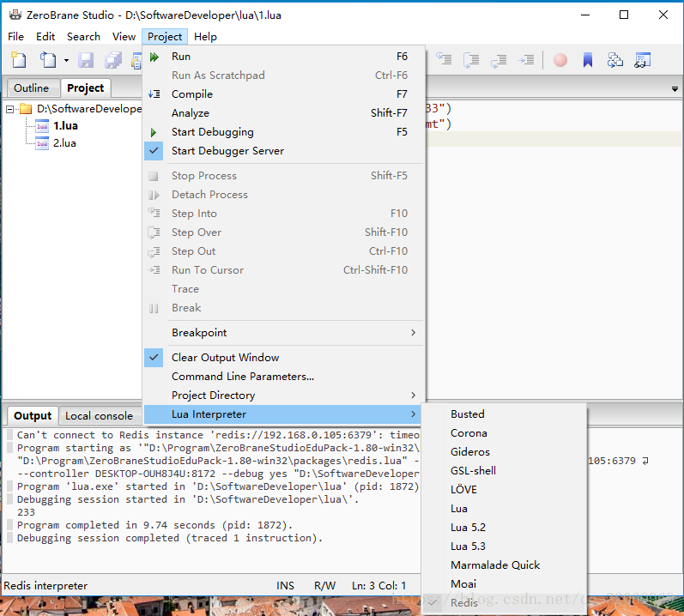
Task: Click the INS status bar indicator
Action: 285,585
